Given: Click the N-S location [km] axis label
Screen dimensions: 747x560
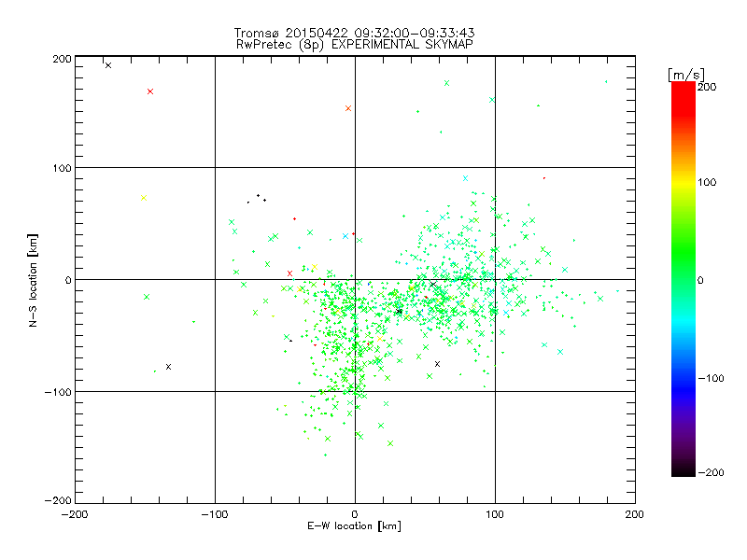Looking at the screenshot, I should 33,281.
